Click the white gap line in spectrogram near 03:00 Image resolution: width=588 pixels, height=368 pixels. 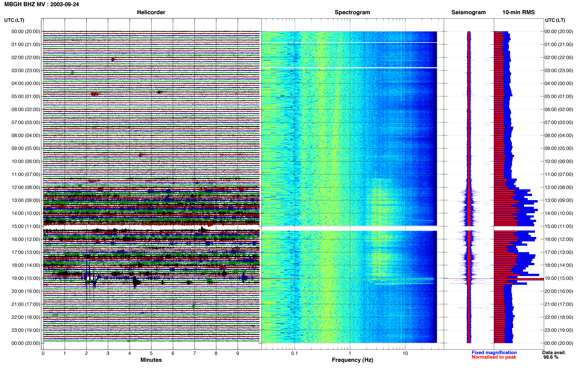click(x=349, y=67)
